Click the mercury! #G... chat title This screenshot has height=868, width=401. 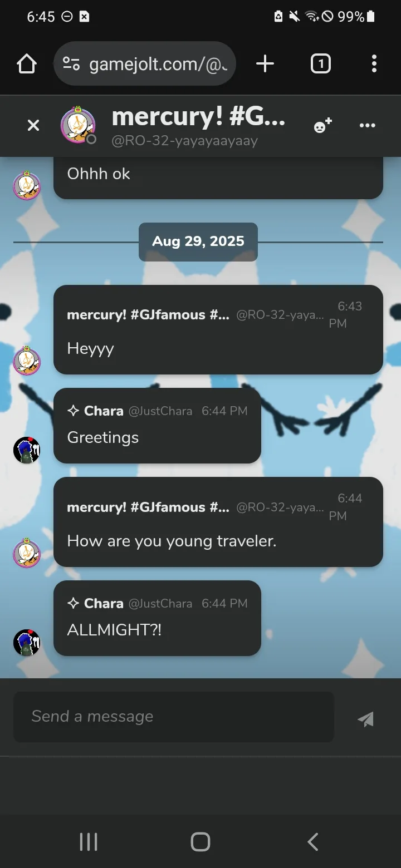pyautogui.click(x=198, y=117)
